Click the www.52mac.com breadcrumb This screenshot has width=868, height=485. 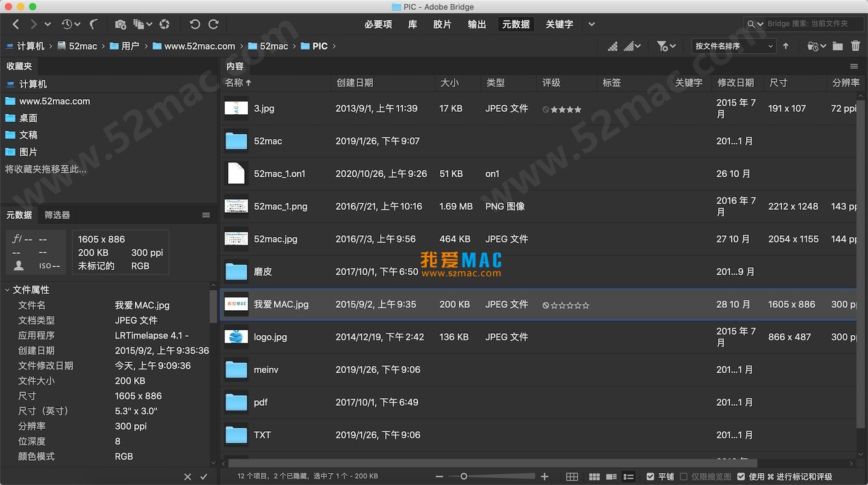pos(194,46)
